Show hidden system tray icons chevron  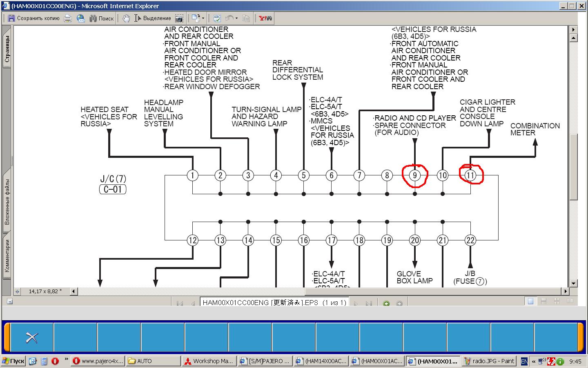point(533,361)
